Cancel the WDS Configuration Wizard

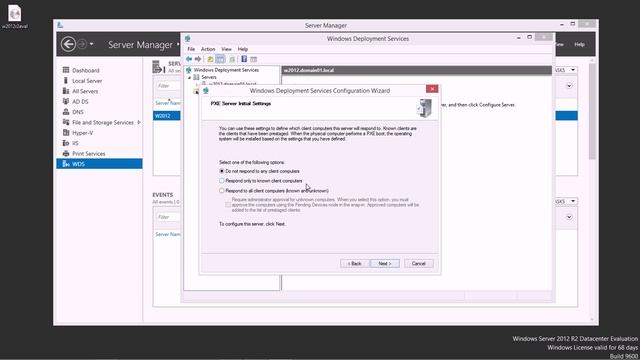pos(418,264)
